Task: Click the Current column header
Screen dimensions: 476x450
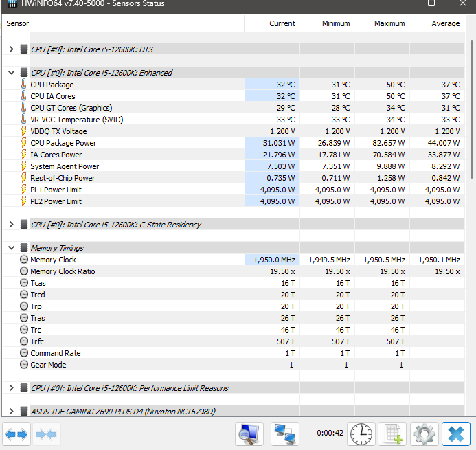Action: click(272, 23)
